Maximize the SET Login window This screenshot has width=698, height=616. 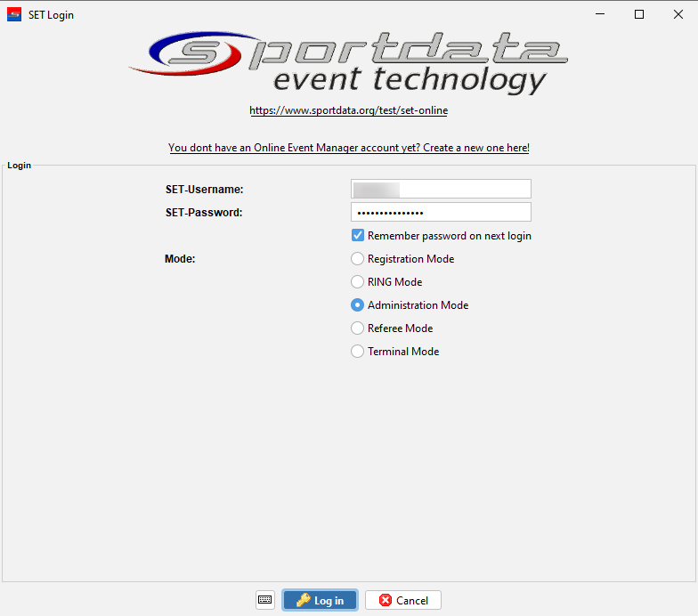[639, 14]
